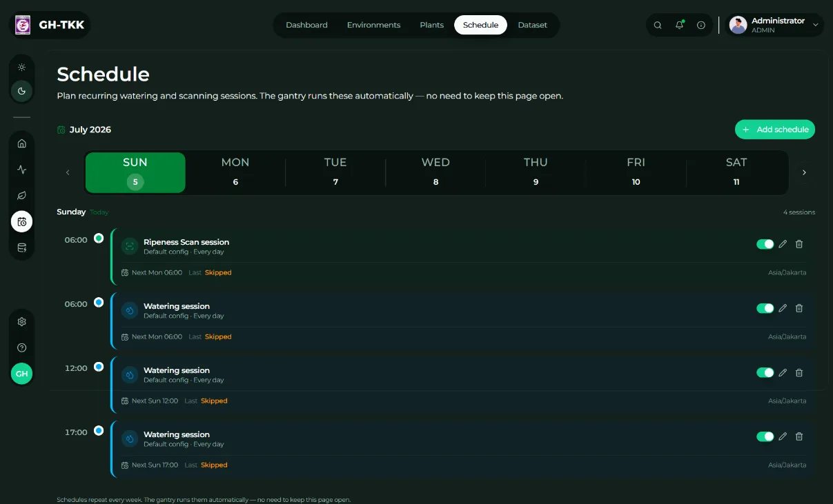This screenshot has width=833, height=504.
Task: Open the dataset database icon in sidebar
Action: tap(22, 248)
